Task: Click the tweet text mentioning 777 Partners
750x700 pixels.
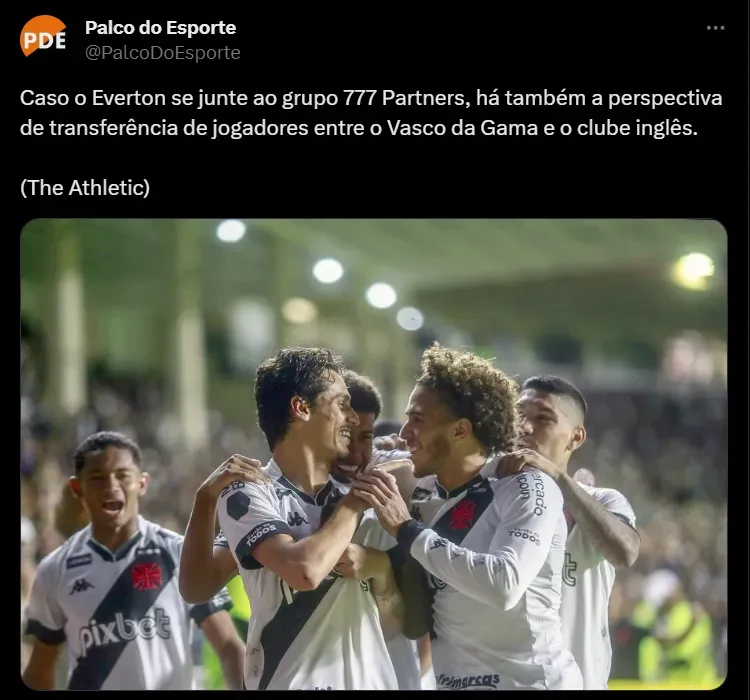Action: tap(371, 113)
